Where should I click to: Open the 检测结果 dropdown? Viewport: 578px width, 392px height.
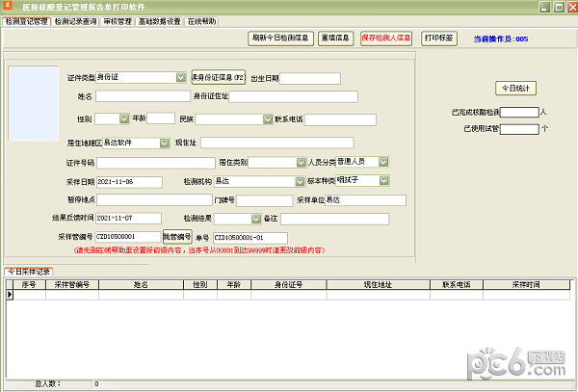click(256, 219)
